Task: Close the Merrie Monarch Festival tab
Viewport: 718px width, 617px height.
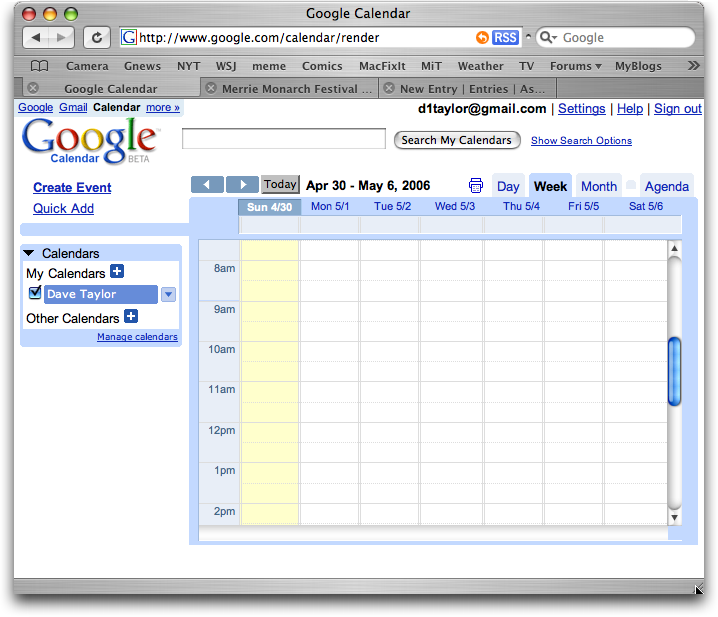Action: 210,88
